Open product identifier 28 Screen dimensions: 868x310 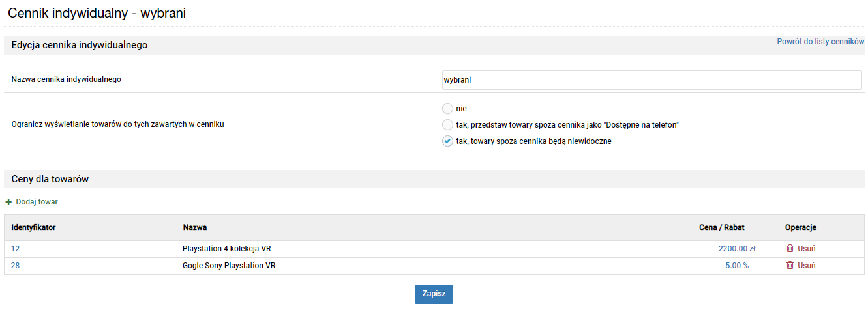point(16,265)
